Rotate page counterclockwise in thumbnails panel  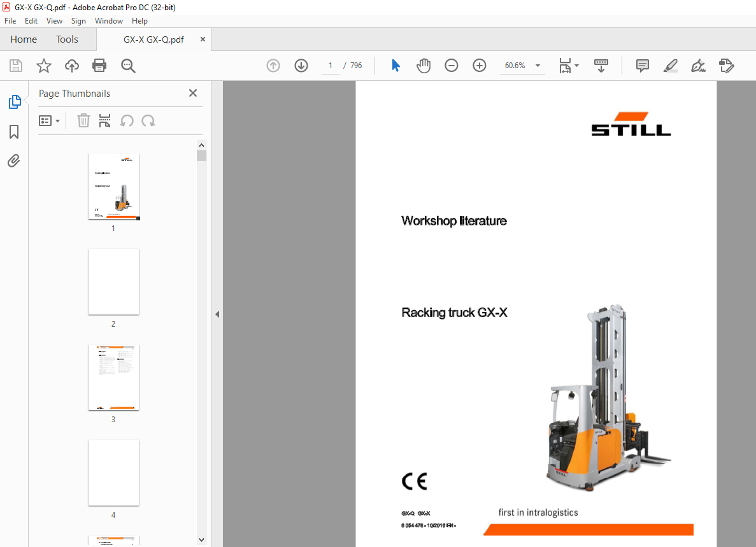pyautogui.click(x=127, y=120)
